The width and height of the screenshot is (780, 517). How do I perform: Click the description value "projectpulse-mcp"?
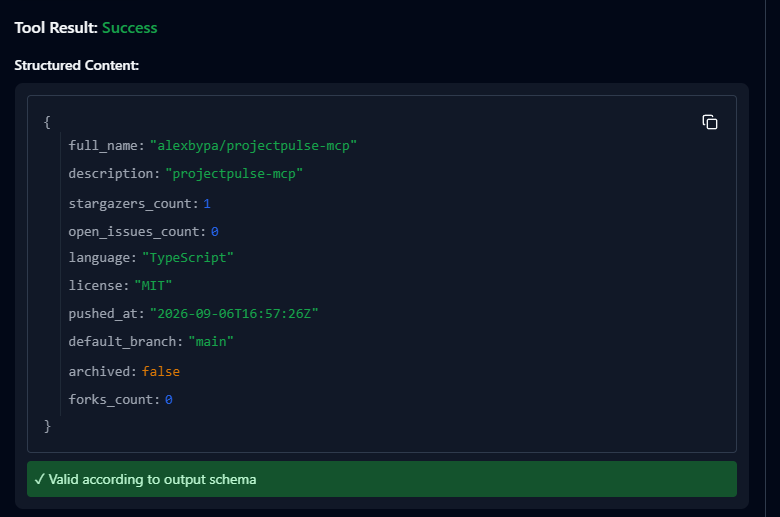point(234,174)
